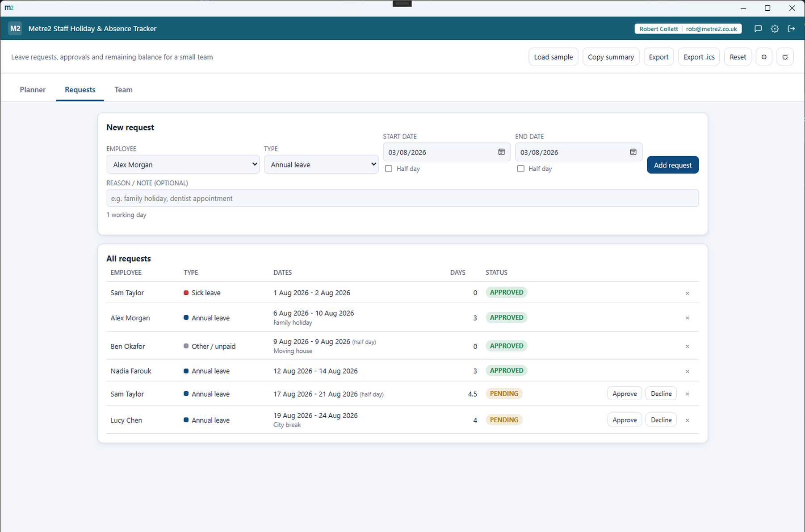The width and height of the screenshot is (805, 532).
Task: Open the Employee dropdown showing Alex Morgan
Action: 183,164
